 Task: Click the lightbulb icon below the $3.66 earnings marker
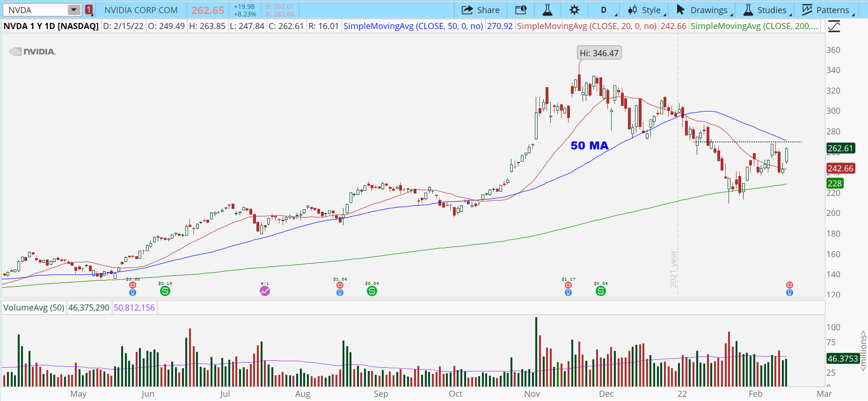[132, 293]
